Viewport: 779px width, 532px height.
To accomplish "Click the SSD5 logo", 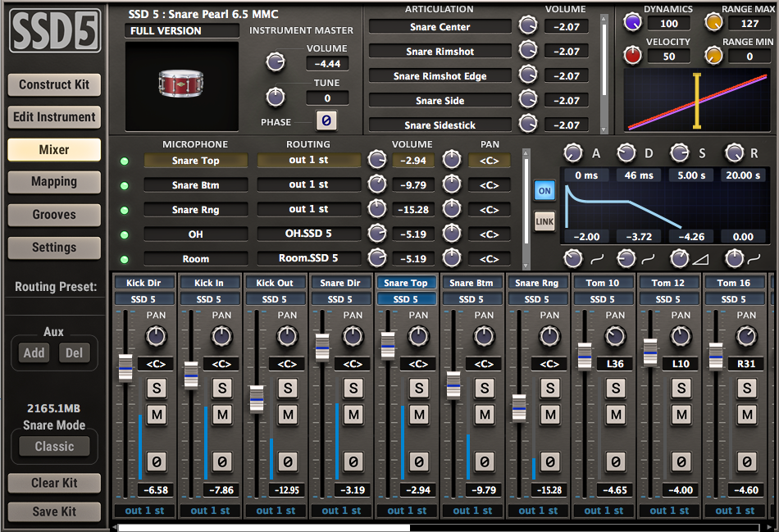I will pos(55,31).
